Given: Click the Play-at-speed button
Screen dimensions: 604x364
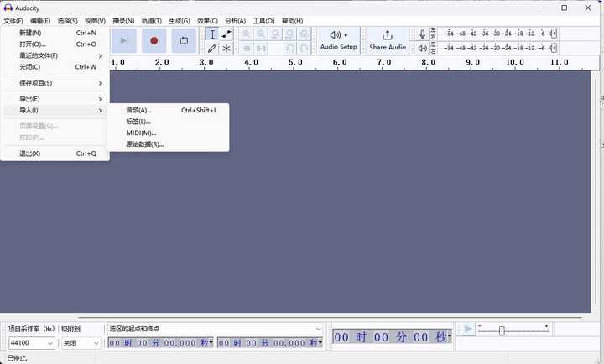Looking at the screenshot, I should point(468,330).
